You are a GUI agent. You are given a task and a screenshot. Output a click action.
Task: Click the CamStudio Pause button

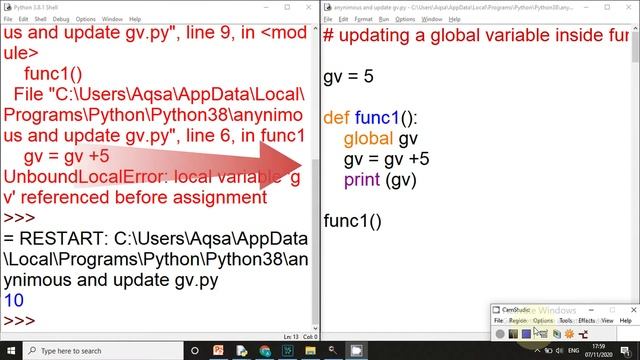pyautogui.click(x=513, y=334)
